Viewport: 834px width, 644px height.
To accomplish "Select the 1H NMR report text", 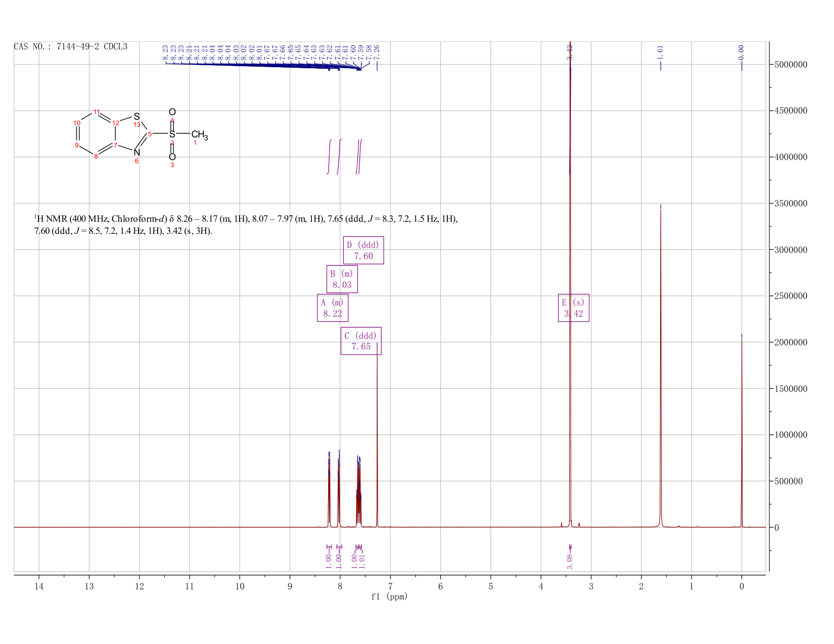I will coord(246,225).
